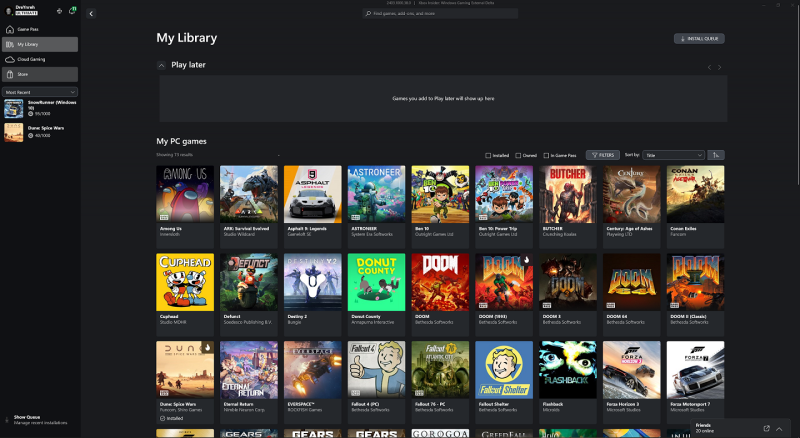Open Dune: Spice Wars library tile
Image resolution: width=800 pixels, height=438 pixels.
tap(185, 382)
